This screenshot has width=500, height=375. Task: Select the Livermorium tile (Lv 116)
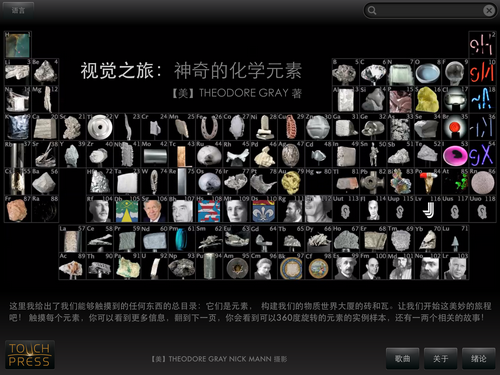tap(428, 209)
